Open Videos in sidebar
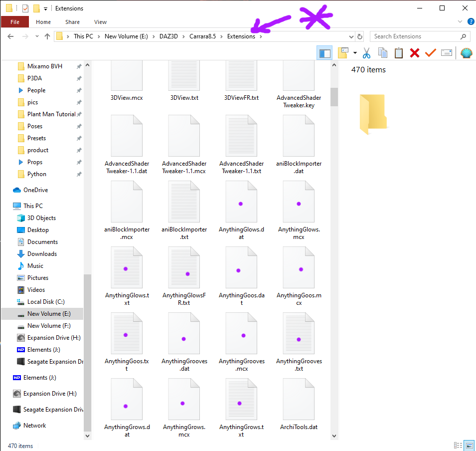 pyautogui.click(x=36, y=290)
